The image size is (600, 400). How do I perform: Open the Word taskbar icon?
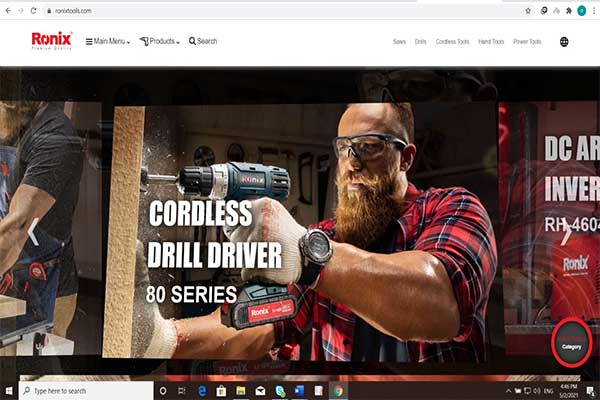point(299,391)
